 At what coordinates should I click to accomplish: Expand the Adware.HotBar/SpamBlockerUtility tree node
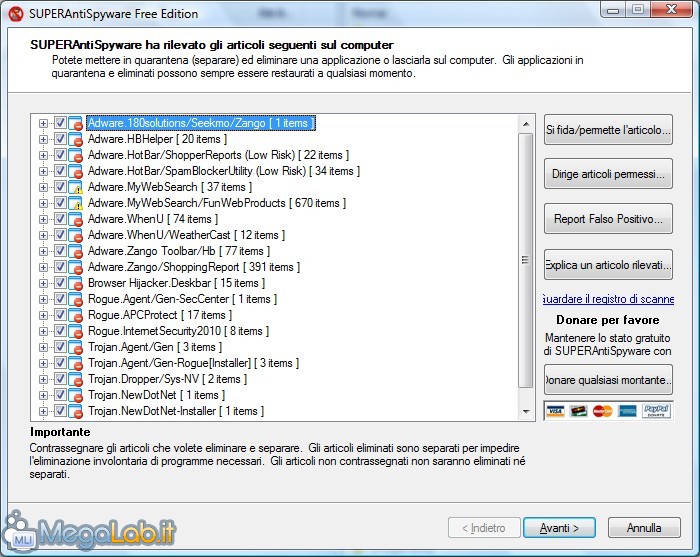(43, 172)
